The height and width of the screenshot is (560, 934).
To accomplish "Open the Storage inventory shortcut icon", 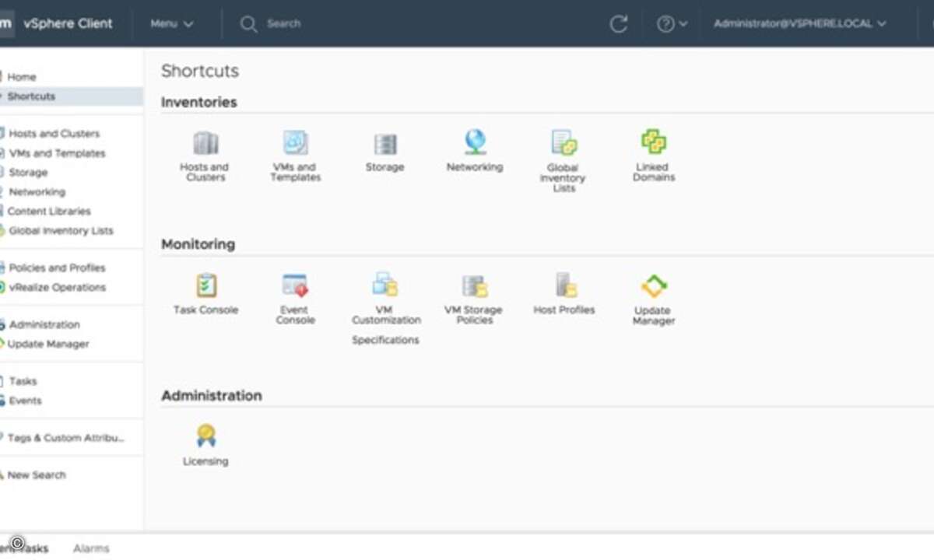I will pyautogui.click(x=385, y=145).
